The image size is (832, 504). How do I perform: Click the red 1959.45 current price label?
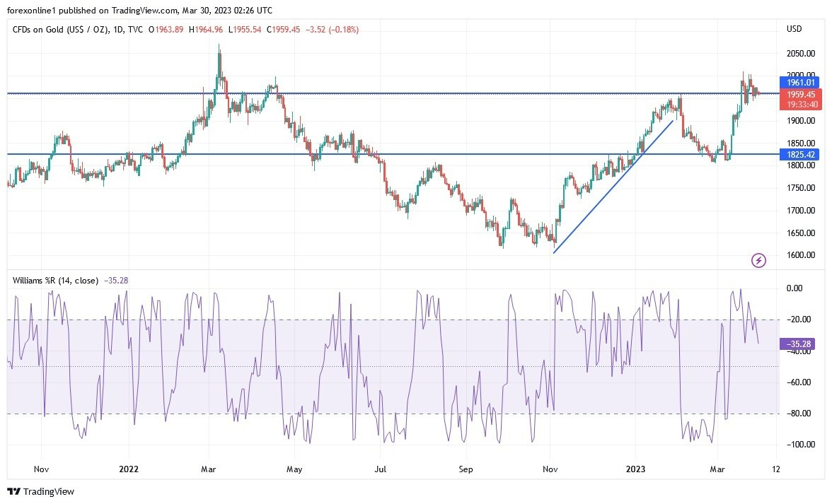801,99
